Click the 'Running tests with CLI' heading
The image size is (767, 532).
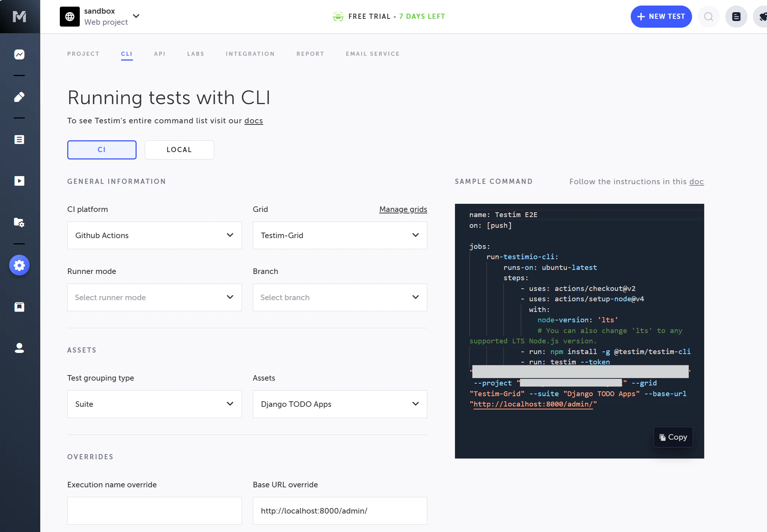click(169, 98)
